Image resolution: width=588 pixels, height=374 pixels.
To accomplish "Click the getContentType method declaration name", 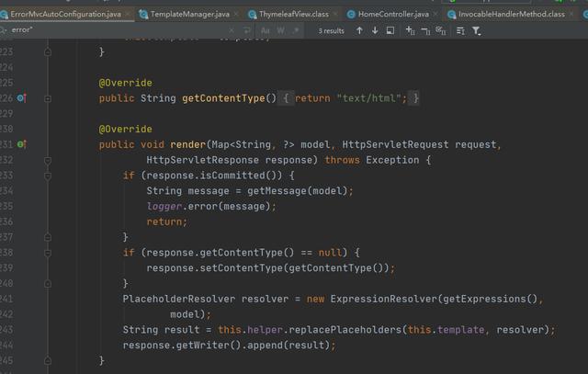I will [223, 98].
